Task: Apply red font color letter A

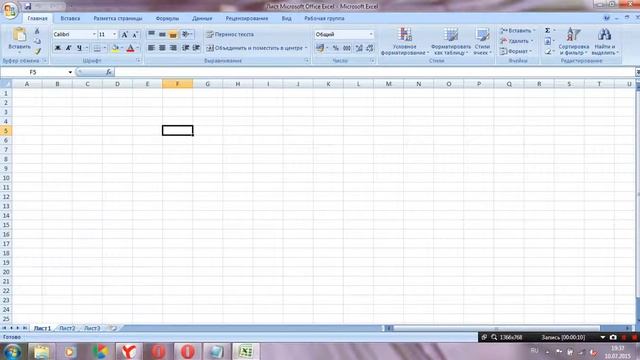Action: click(130, 48)
